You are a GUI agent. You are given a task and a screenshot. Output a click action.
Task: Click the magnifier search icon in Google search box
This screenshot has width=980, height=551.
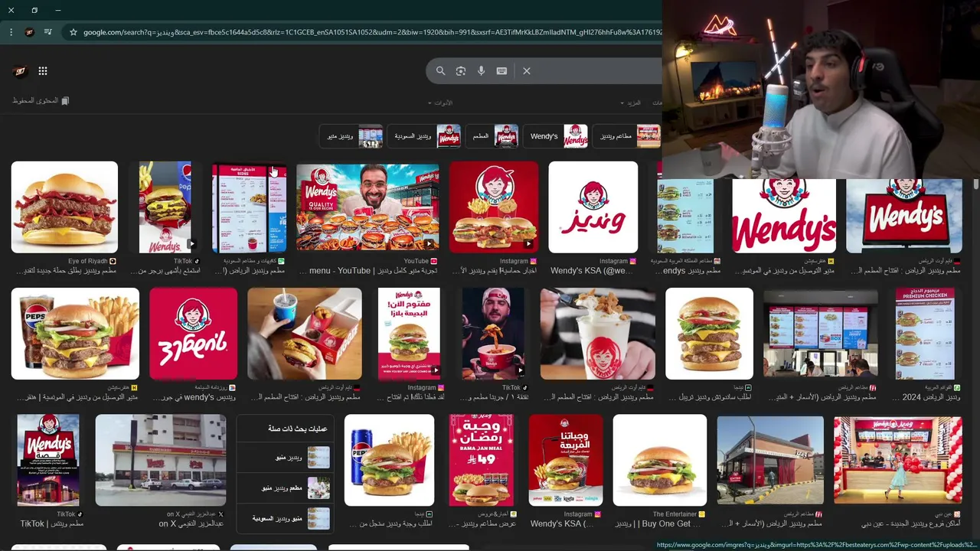pos(440,71)
